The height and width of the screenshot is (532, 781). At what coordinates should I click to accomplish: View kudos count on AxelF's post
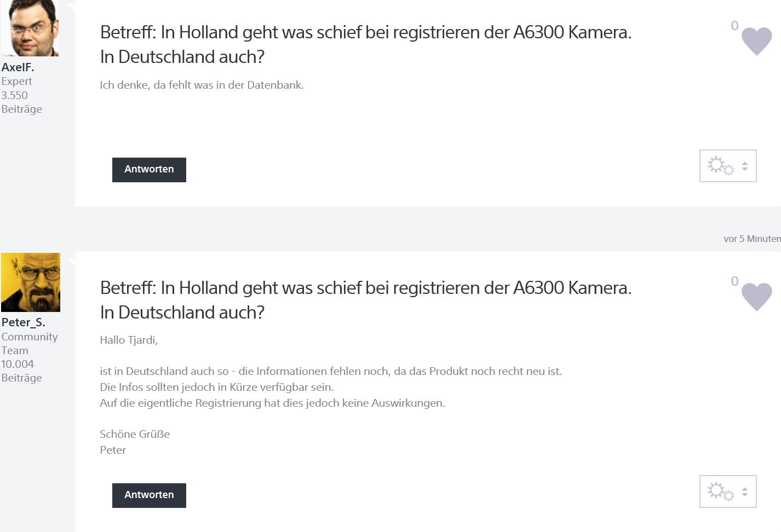coord(734,26)
